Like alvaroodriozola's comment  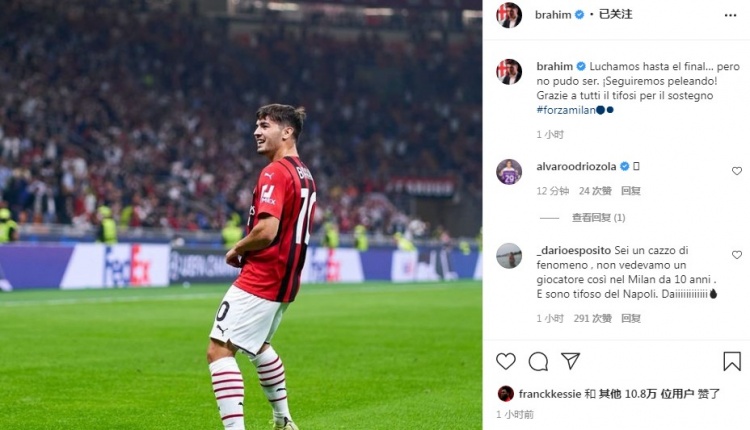[737, 171]
